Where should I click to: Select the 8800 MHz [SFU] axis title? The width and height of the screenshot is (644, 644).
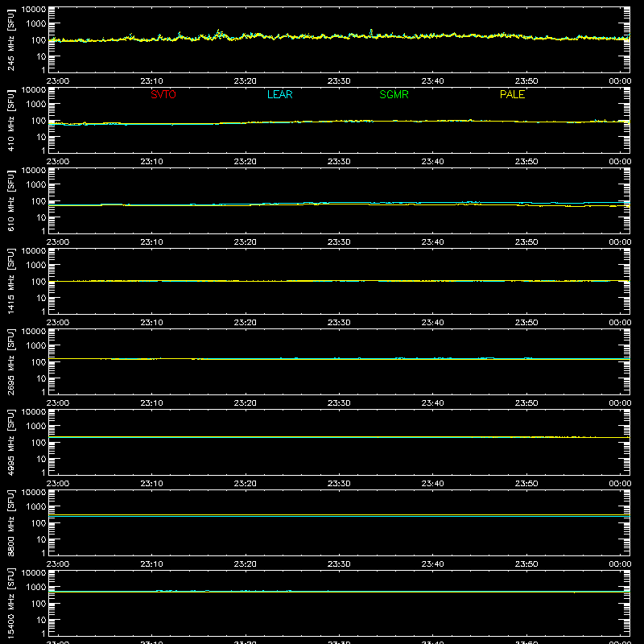[10, 523]
